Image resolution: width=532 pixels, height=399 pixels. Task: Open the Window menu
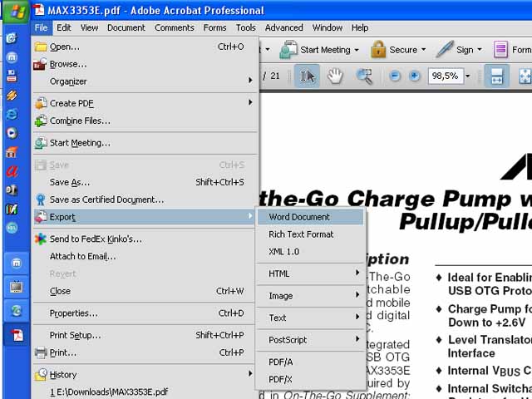328,27
